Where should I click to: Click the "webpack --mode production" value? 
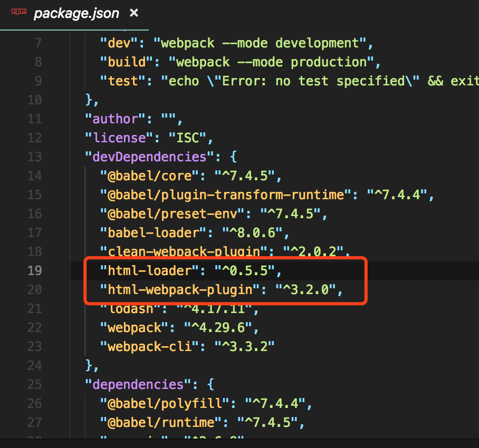point(271,62)
